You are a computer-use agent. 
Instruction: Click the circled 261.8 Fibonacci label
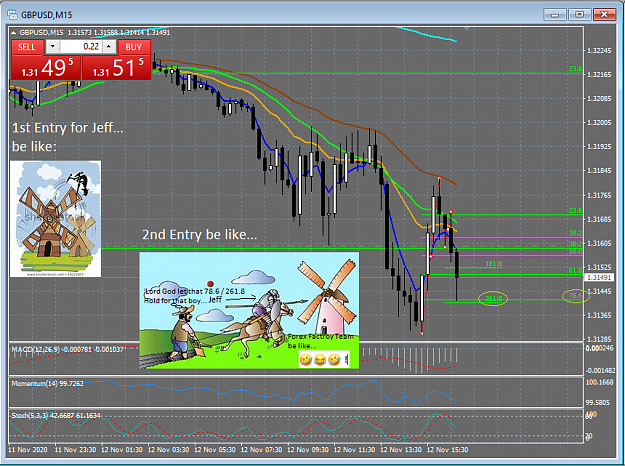(x=493, y=299)
